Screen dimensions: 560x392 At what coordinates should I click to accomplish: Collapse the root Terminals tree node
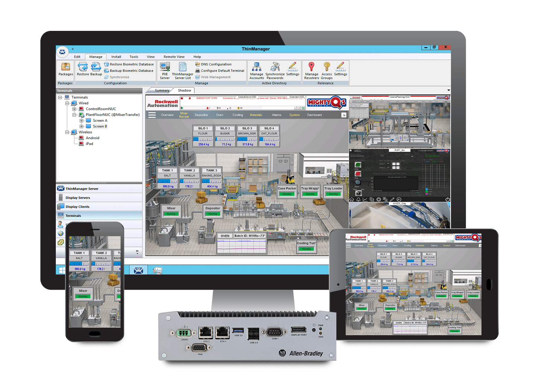pos(60,97)
